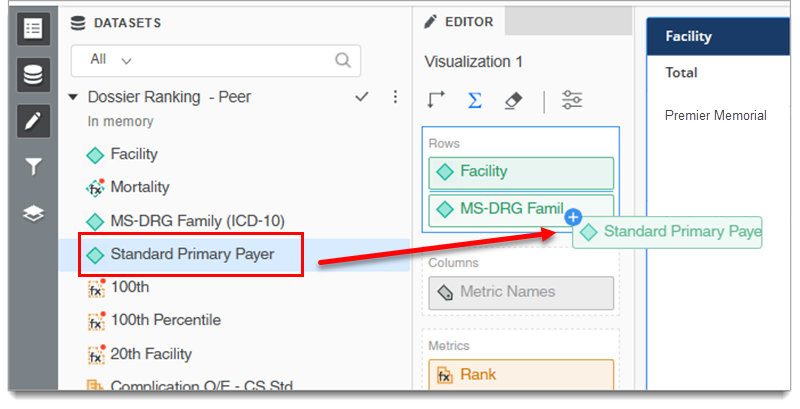The image size is (800, 409).
Task: Select the Mortality metric in datasets
Action: (139, 187)
